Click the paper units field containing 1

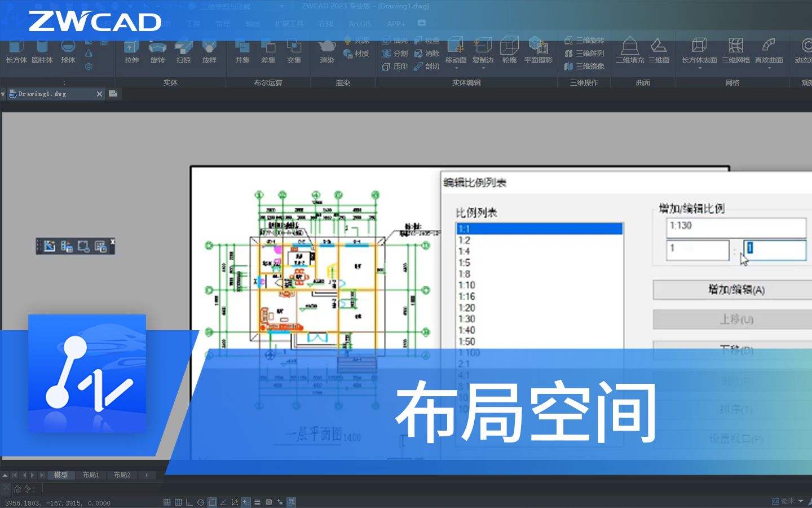coord(698,250)
